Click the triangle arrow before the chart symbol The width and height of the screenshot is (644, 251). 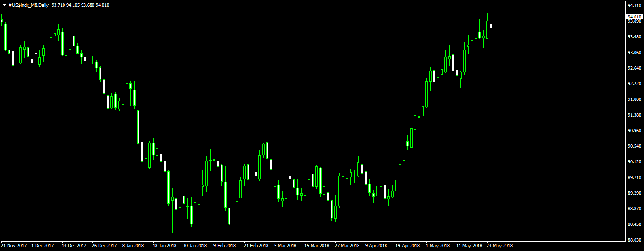[x=4, y=5]
